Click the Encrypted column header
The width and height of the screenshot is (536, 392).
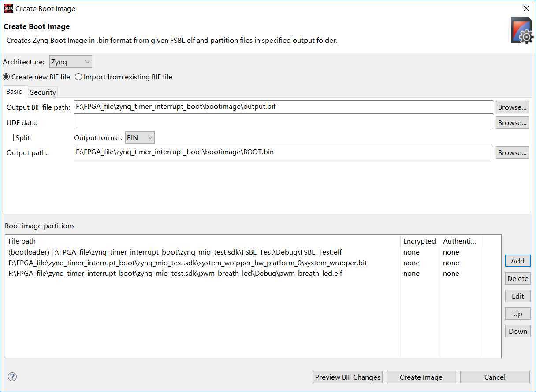coord(420,241)
